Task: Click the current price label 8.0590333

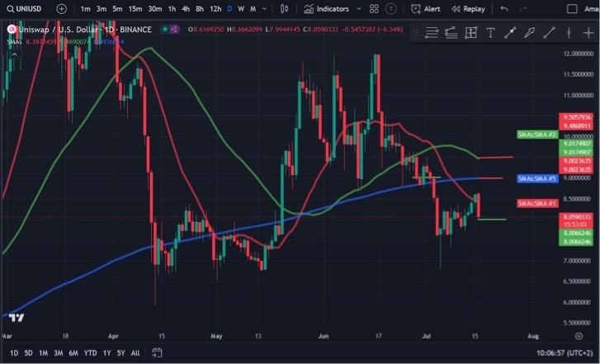Action: point(576,217)
